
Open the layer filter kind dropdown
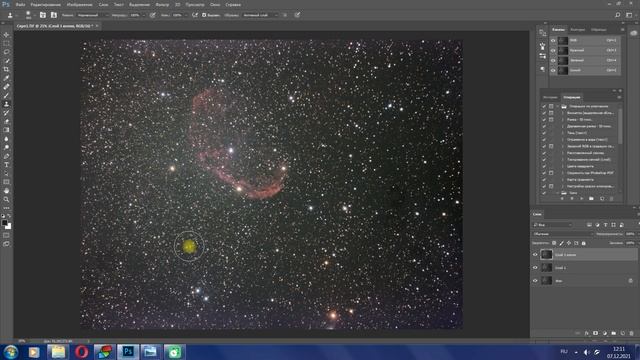[553, 225]
